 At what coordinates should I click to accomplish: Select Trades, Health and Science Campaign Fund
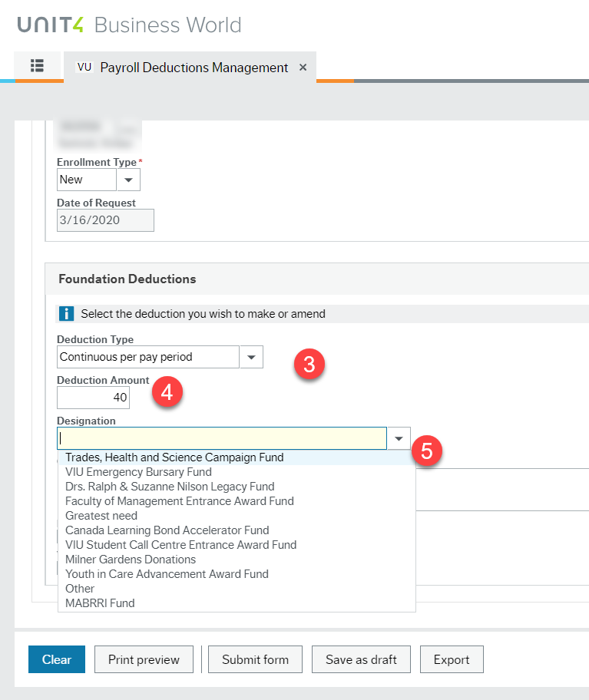pos(174,457)
